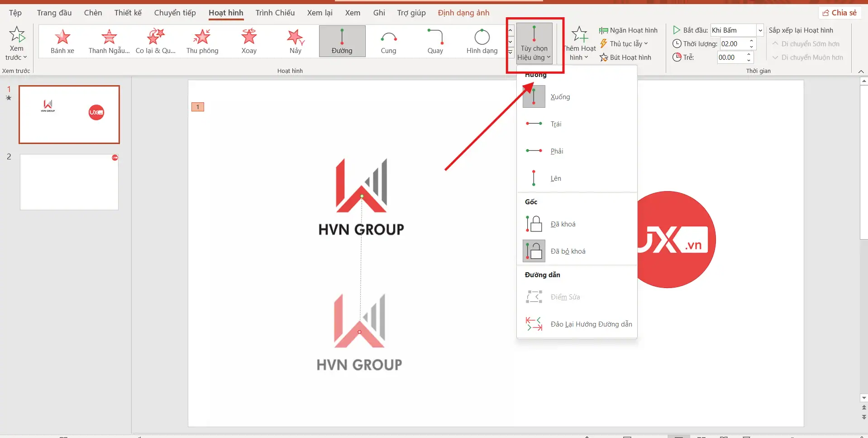Click the Chia sẻ share button

[x=839, y=13]
